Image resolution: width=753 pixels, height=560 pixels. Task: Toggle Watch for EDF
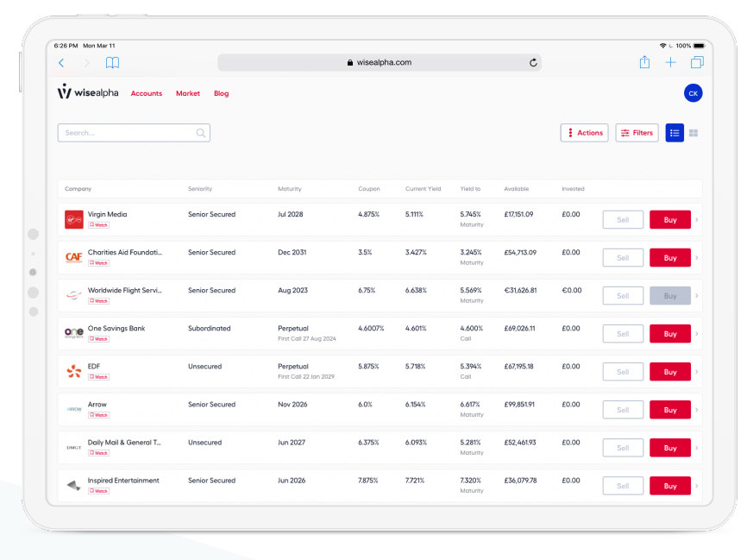pyautogui.click(x=98, y=376)
